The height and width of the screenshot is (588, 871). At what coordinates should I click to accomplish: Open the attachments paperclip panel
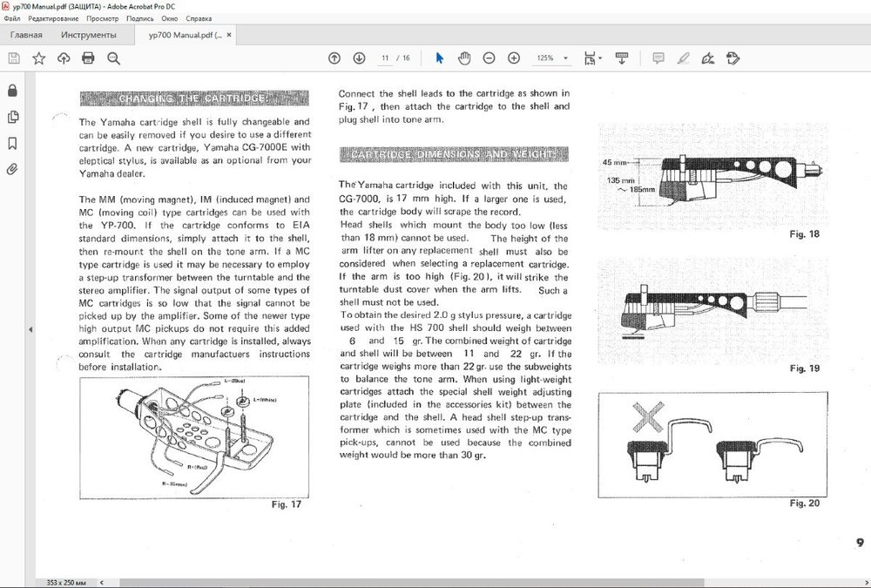[x=12, y=169]
